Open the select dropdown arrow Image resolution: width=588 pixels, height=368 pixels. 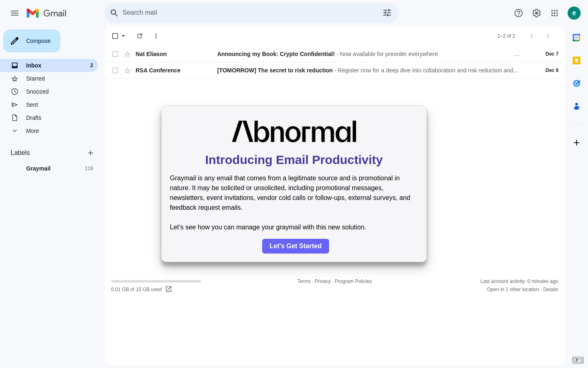123,36
